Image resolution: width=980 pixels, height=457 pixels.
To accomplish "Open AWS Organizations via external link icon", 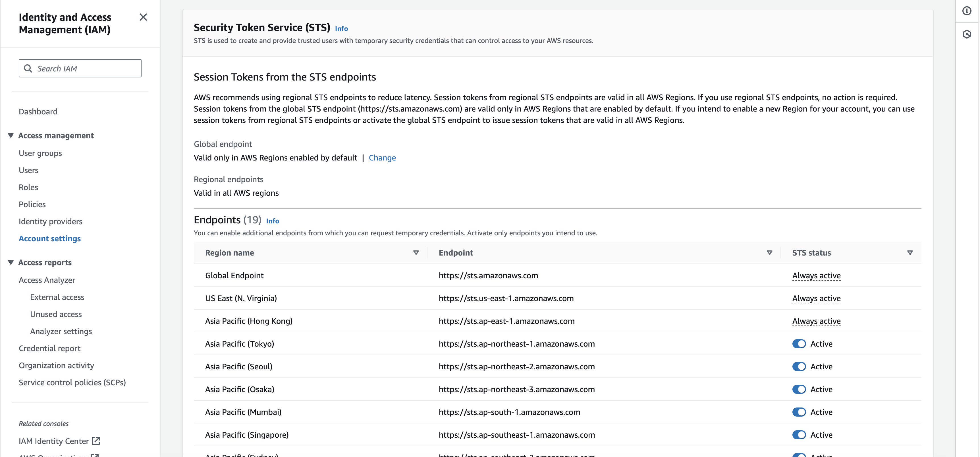I will 95,456.
